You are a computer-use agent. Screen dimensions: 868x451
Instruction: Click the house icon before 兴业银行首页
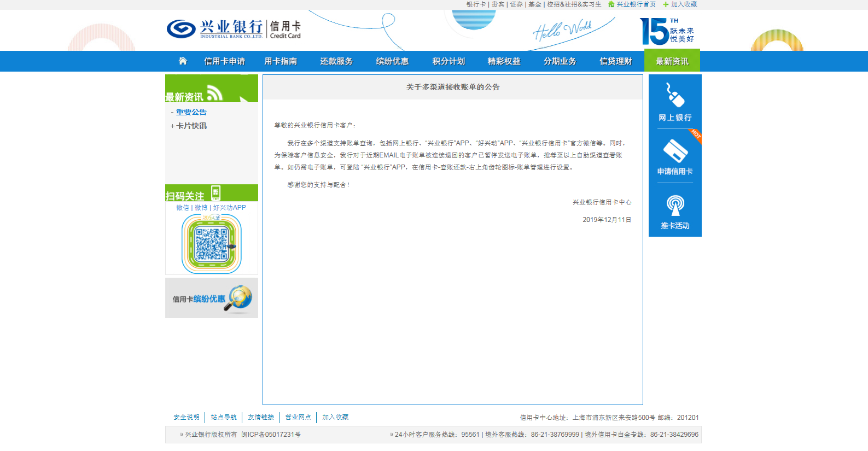611,4
